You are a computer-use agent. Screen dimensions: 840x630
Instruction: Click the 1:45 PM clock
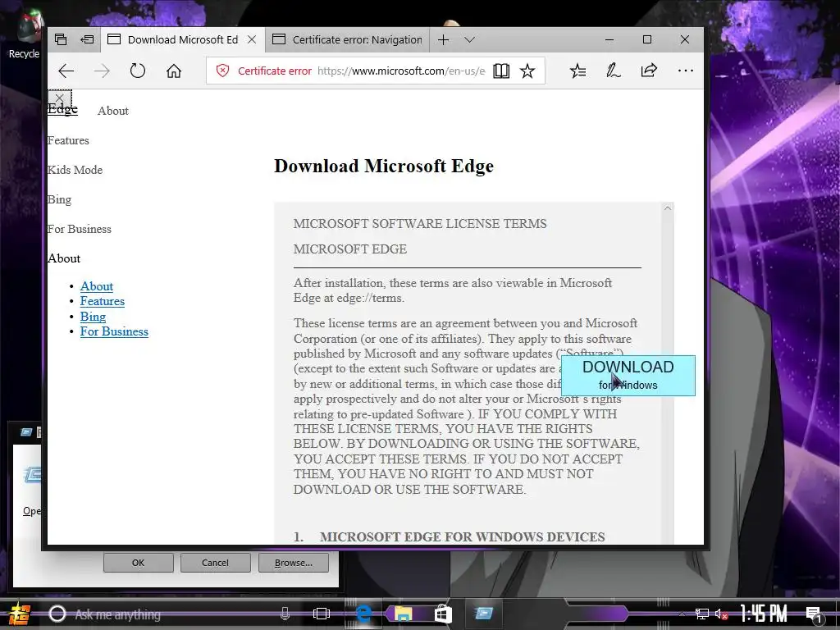[764, 614]
